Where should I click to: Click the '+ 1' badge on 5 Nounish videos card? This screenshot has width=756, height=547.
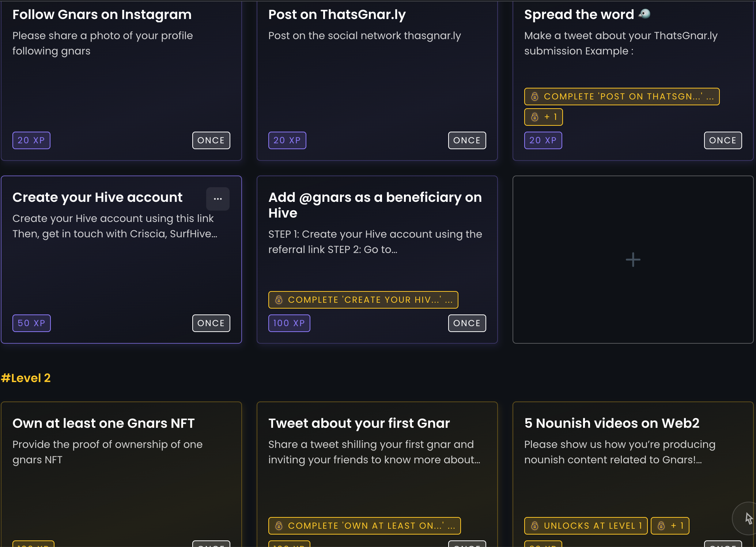670,526
